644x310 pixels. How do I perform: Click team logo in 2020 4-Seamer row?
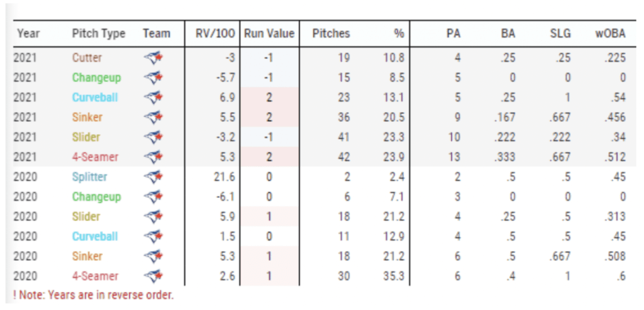(x=153, y=276)
